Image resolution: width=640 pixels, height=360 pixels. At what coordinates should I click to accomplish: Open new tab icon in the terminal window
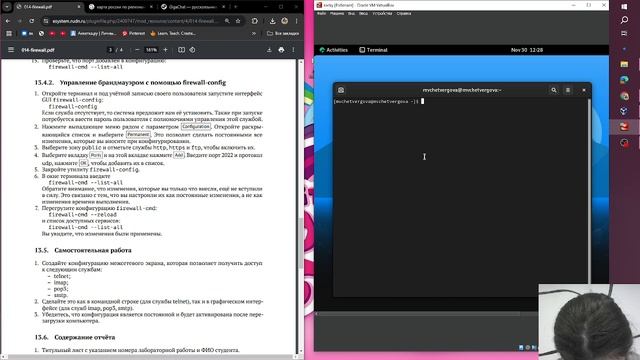point(341,90)
